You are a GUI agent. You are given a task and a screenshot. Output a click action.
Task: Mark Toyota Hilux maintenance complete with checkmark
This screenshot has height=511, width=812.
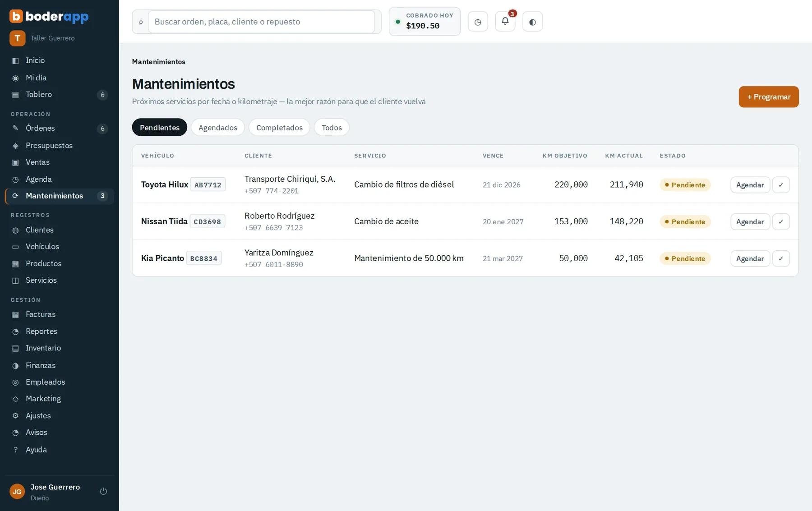point(781,185)
